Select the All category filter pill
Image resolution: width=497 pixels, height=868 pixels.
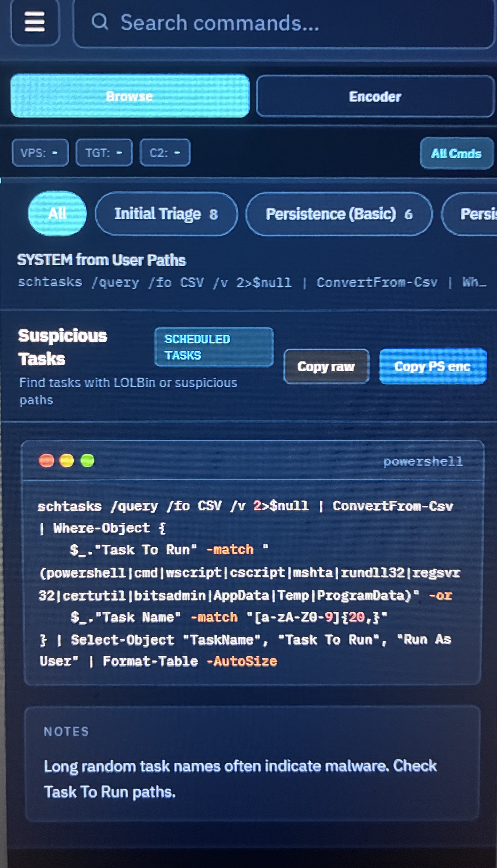[x=57, y=213]
